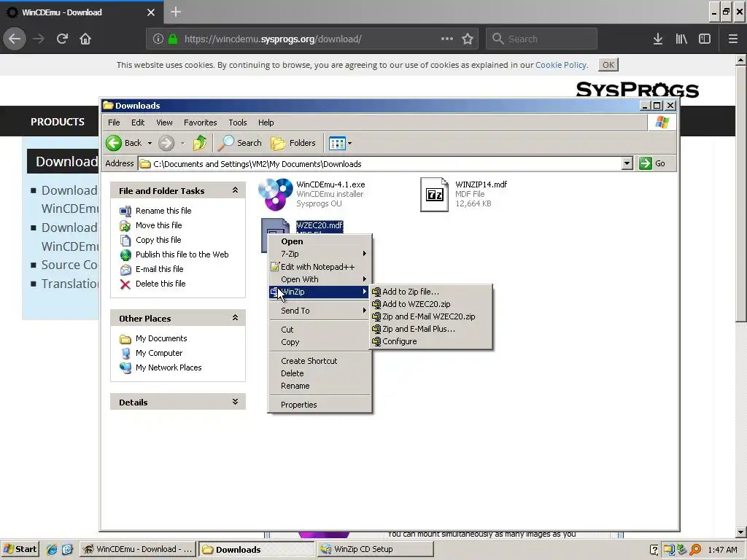Click the Up folder icon in Explorer toolbar
This screenshot has height=560, width=747.
click(200, 143)
